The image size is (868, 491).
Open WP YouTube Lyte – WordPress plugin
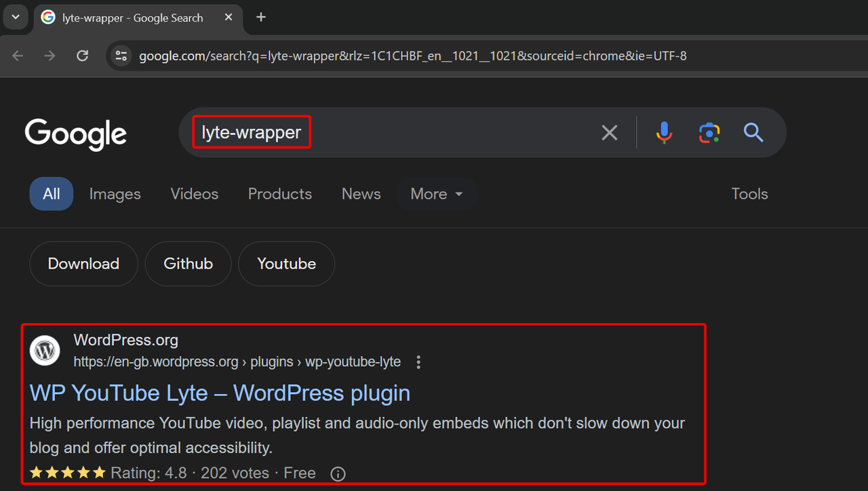click(x=220, y=393)
